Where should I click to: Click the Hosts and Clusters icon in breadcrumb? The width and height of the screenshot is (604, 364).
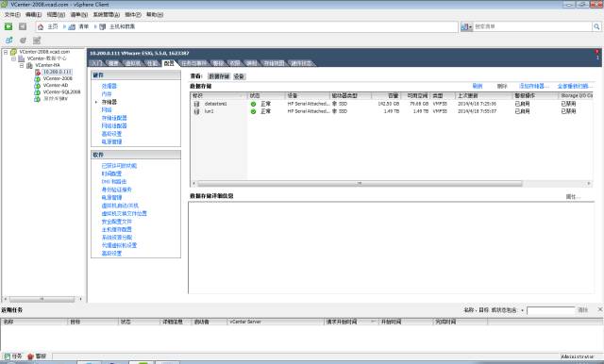point(103,26)
